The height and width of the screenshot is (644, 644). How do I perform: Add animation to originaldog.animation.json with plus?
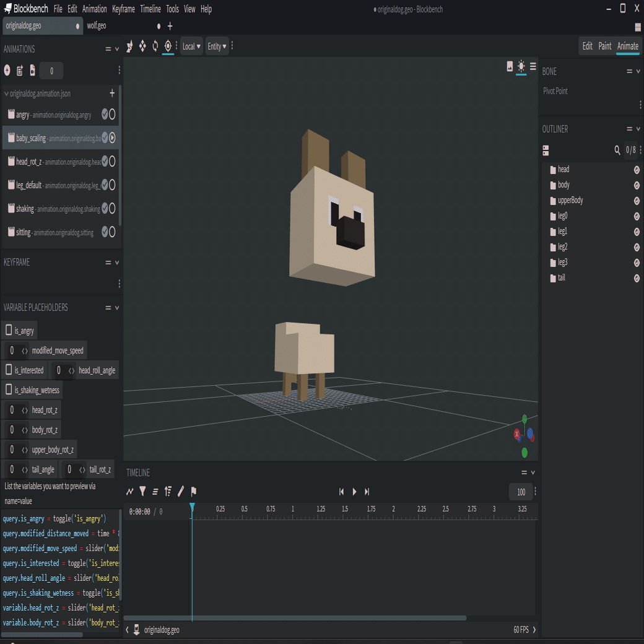point(112,94)
